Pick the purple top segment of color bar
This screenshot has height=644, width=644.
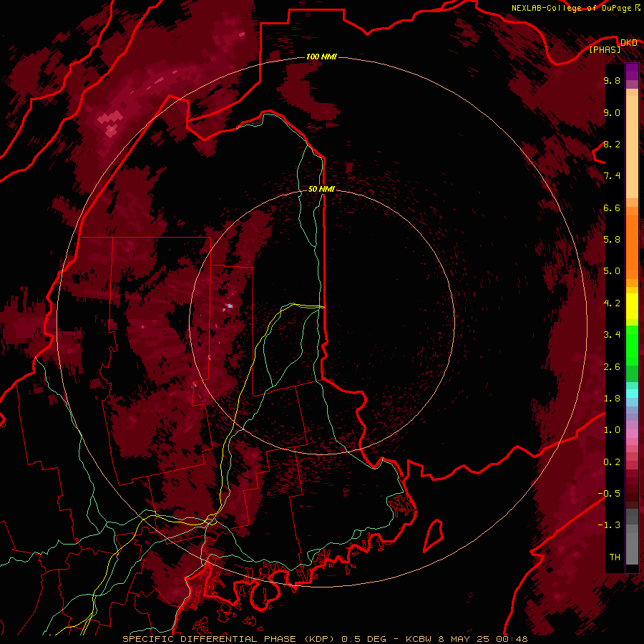[632, 72]
